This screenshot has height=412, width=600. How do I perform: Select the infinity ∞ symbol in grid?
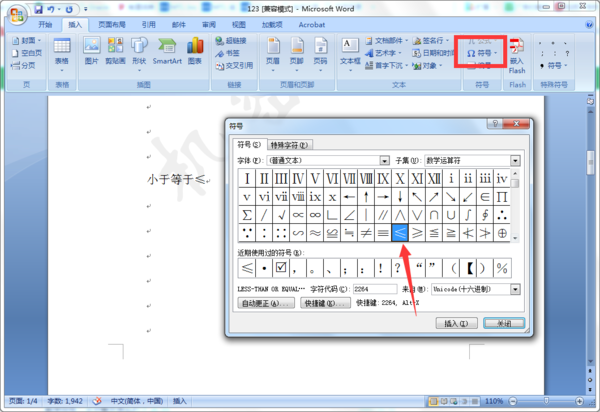[315, 215]
